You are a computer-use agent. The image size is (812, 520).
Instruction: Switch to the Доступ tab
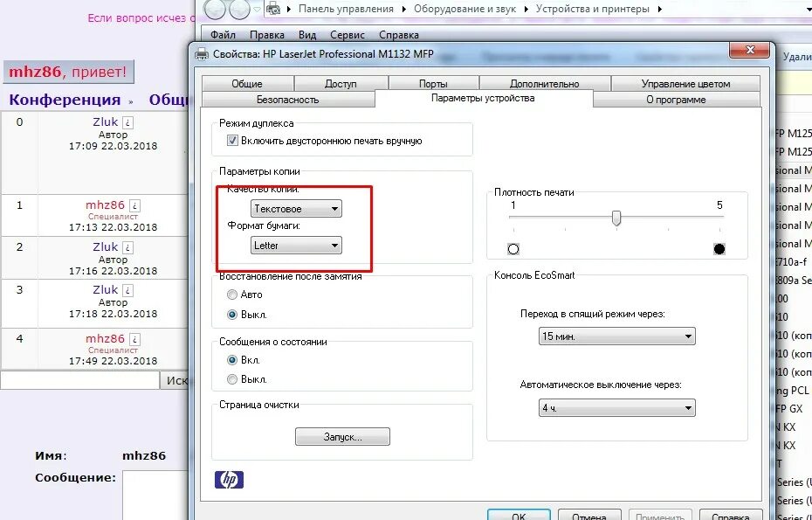click(x=341, y=84)
